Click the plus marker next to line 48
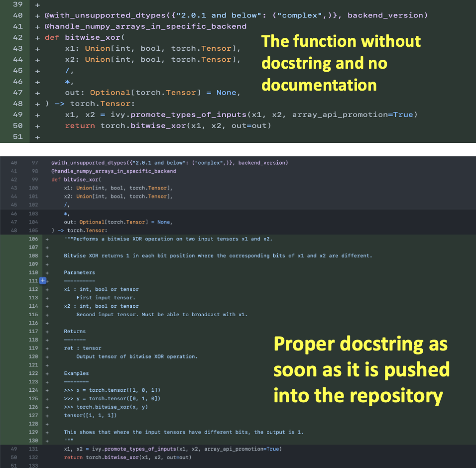 (37, 104)
